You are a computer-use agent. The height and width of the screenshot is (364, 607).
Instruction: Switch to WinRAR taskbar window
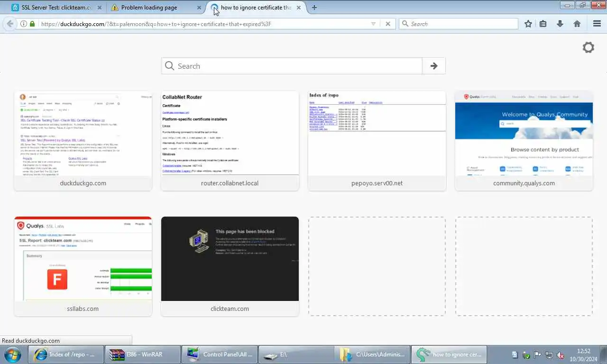[143, 355]
